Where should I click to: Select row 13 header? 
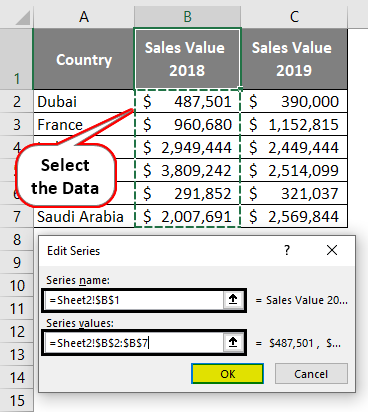click(17, 354)
